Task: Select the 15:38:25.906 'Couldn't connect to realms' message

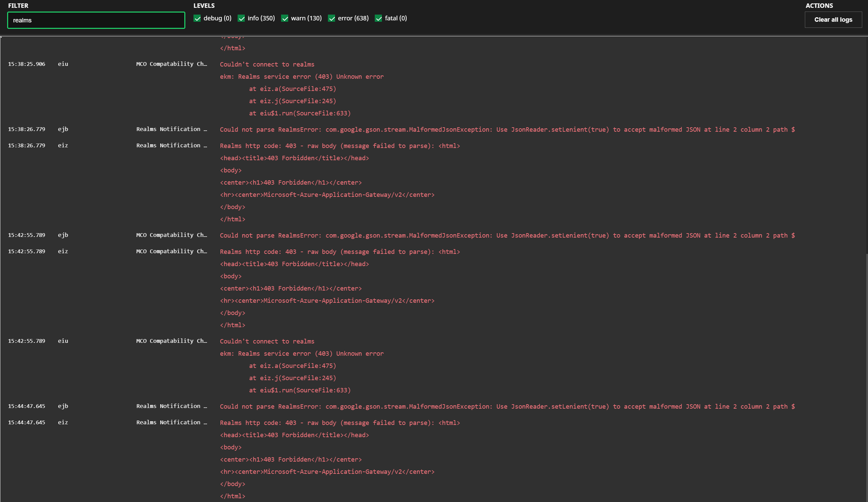Action: click(267, 64)
